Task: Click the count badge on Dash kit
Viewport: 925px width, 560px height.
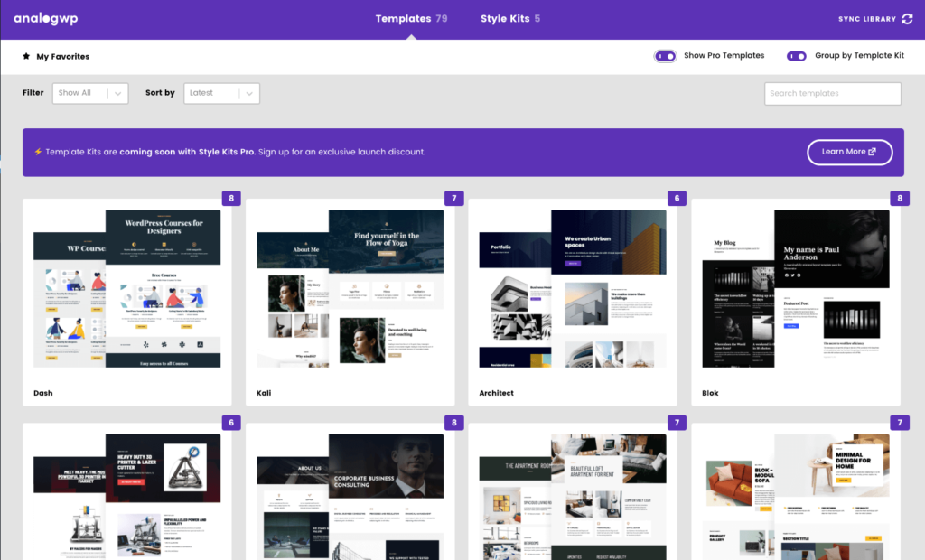Action: click(231, 199)
